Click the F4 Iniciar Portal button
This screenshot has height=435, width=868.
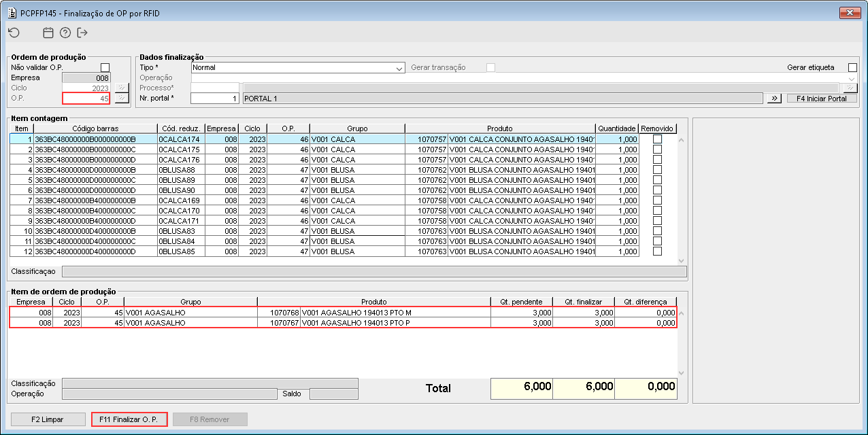(822, 98)
